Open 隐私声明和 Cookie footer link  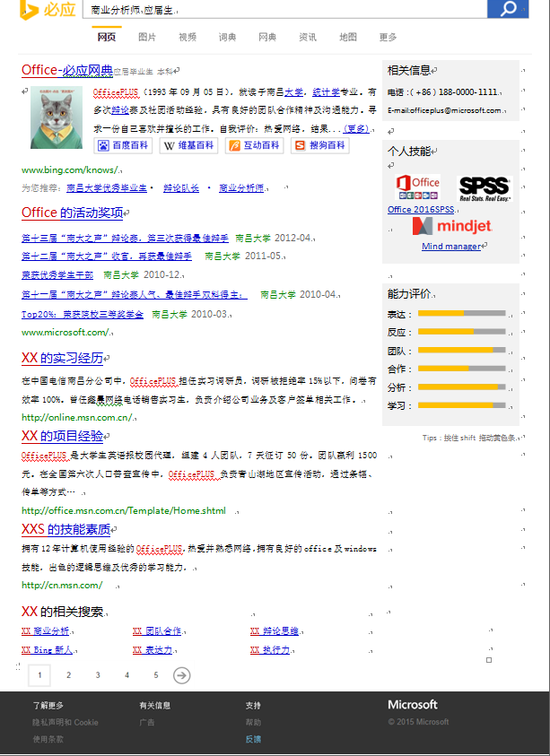[65, 722]
